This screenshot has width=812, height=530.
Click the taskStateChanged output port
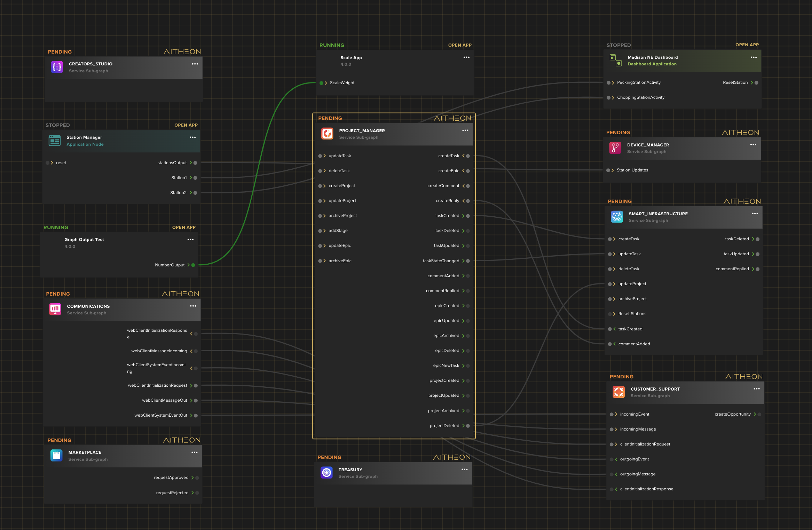click(468, 261)
